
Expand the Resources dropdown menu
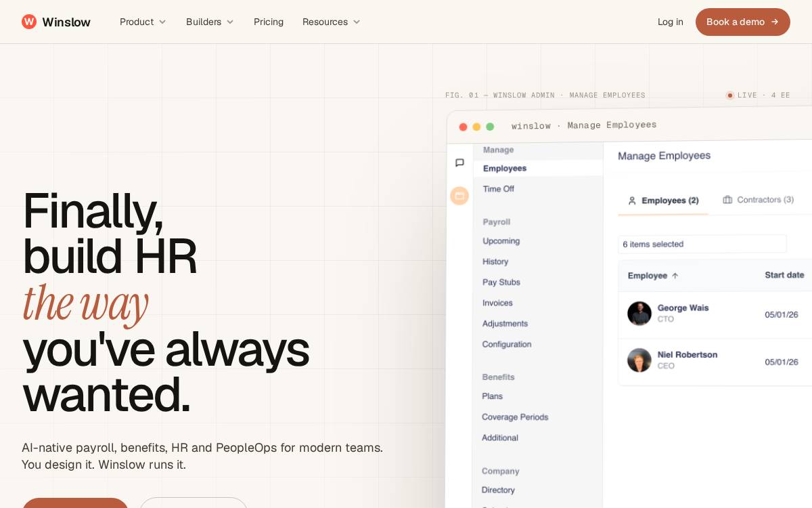[332, 22]
